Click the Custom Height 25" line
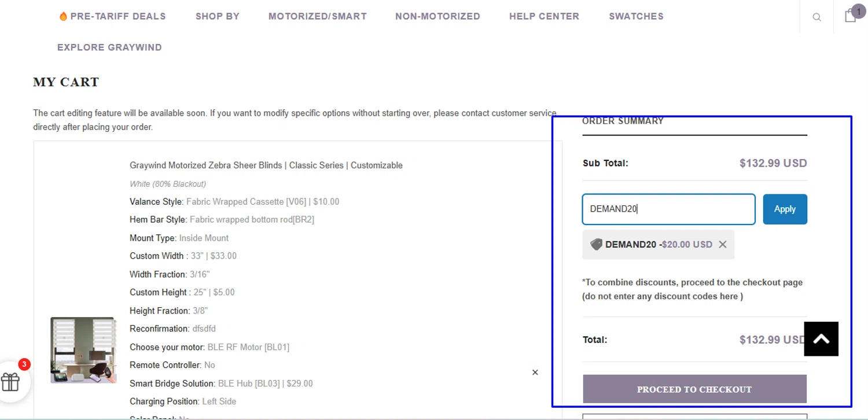Image resolution: width=868 pixels, height=420 pixels. (182, 293)
